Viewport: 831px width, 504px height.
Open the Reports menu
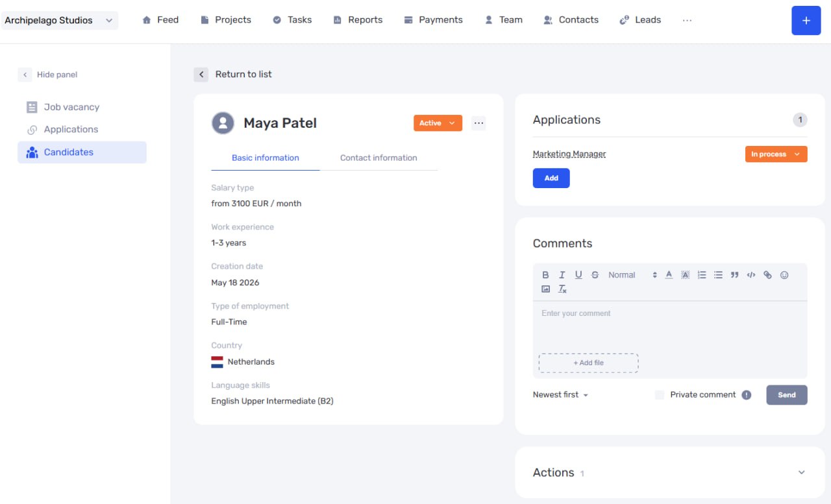click(358, 20)
